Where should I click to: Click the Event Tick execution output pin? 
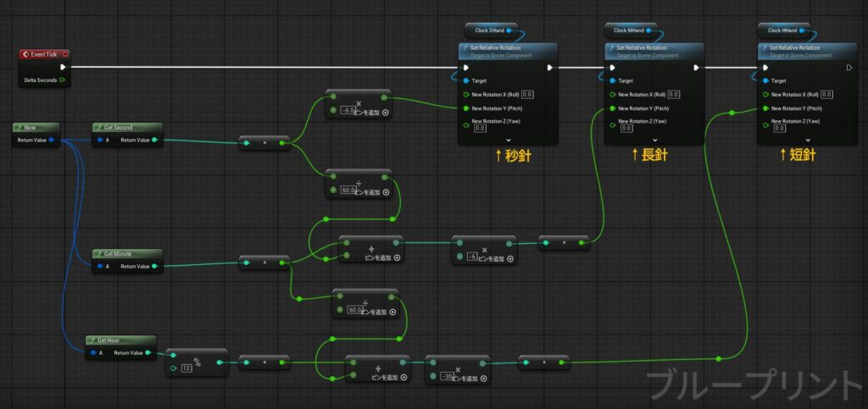(x=62, y=67)
